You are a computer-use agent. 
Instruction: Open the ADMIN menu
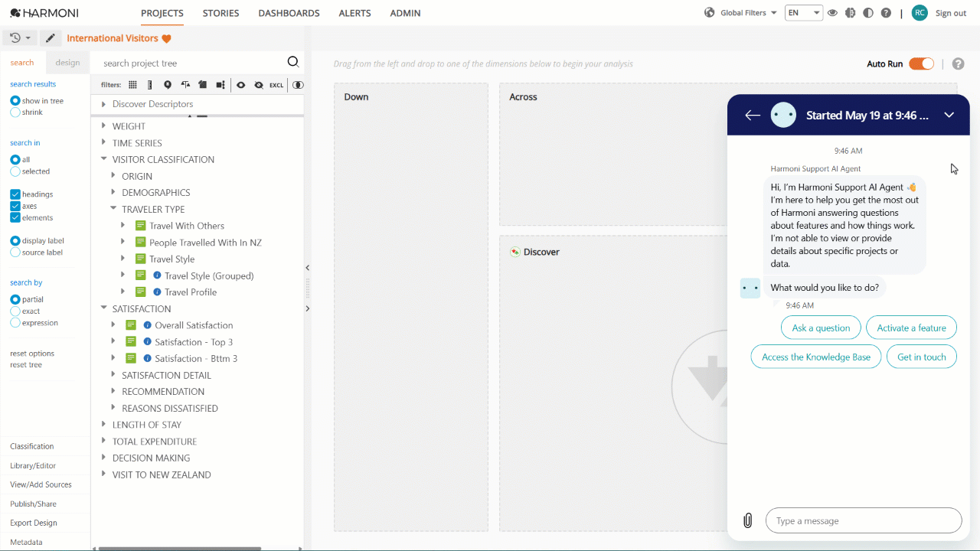point(405,13)
